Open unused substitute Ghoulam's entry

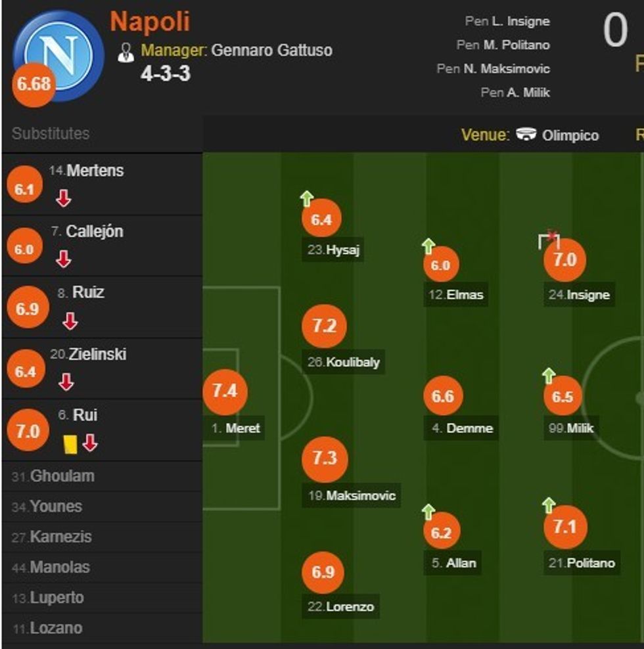[x=62, y=476]
